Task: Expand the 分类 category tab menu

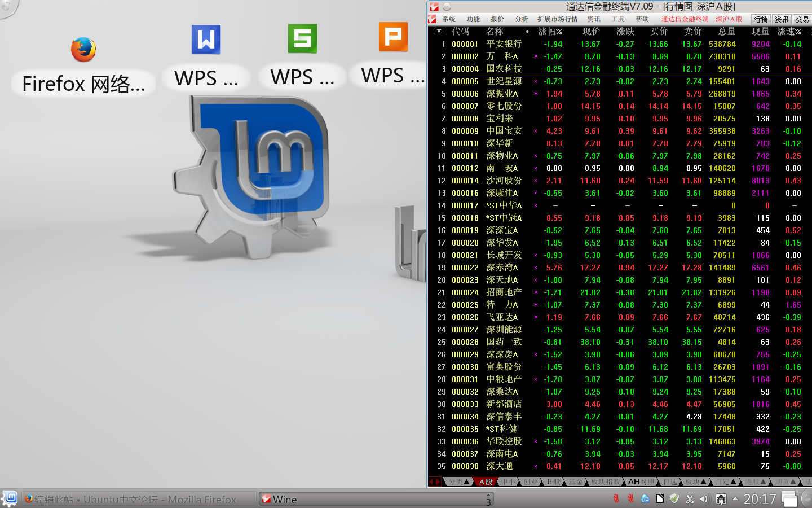Action: pyautogui.click(x=459, y=481)
